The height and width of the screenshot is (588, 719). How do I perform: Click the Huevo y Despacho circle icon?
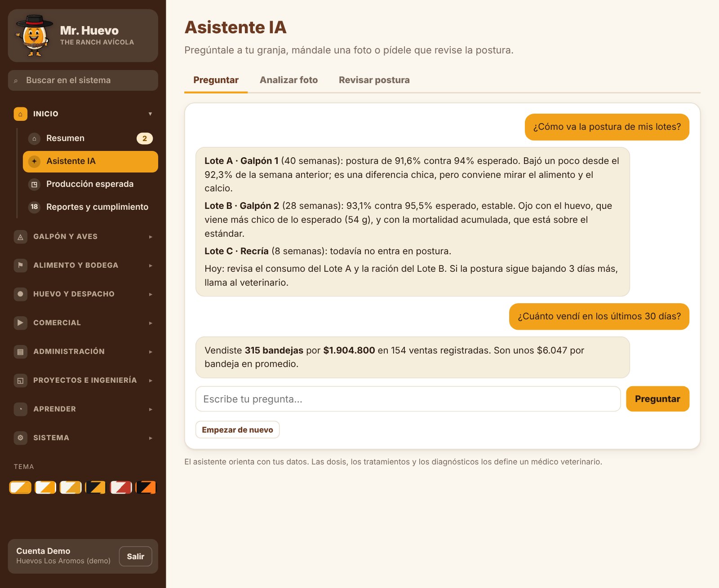tap(21, 294)
